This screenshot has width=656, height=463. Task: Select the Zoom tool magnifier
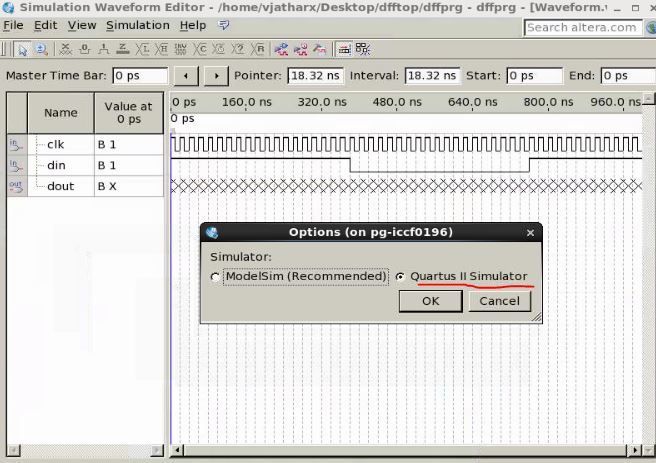coord(41,50)
